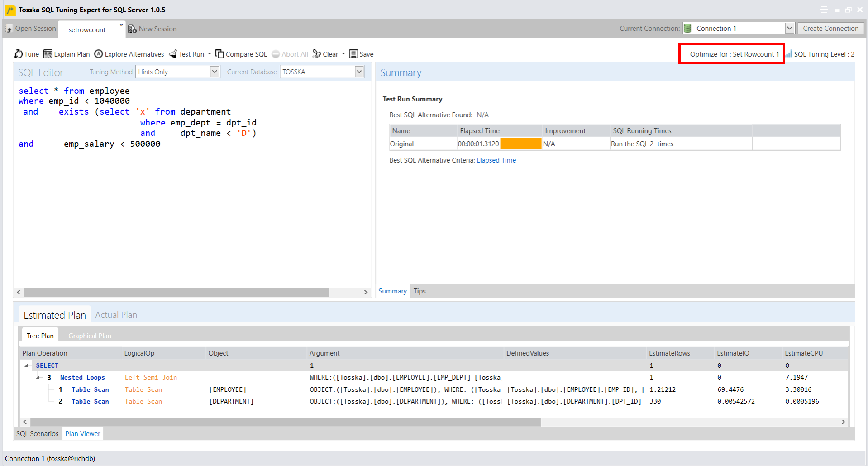Click the Improvement column header
This screenshot has height=466, width=868.
576,130
